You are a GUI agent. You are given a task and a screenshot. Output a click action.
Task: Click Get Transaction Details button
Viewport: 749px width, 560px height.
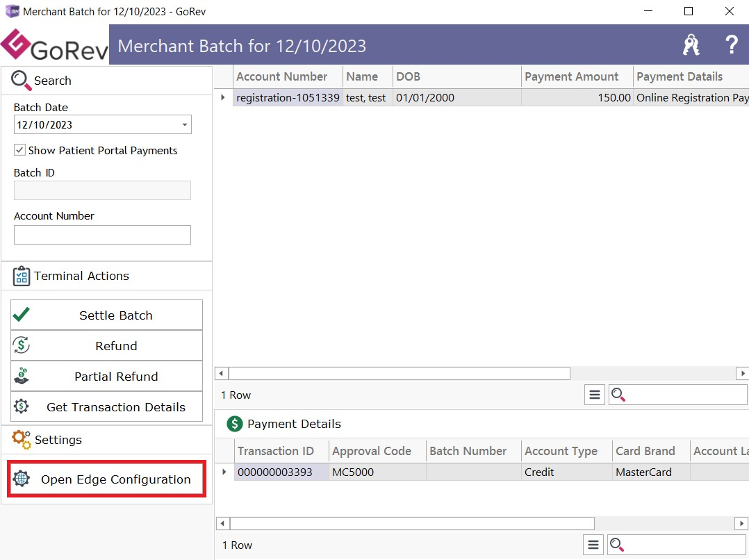tap(106, 406)
